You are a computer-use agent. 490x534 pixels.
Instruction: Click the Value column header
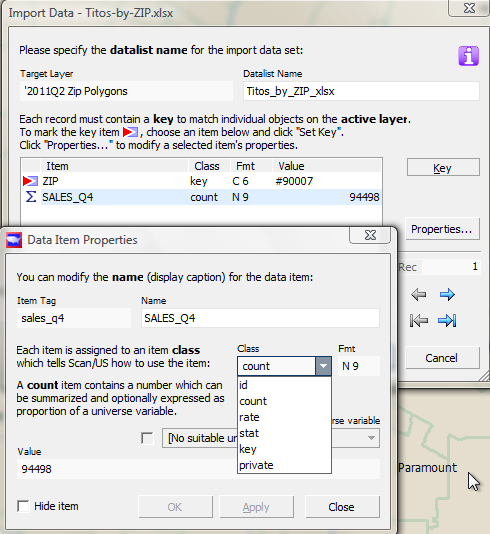(x=327, y=166)
